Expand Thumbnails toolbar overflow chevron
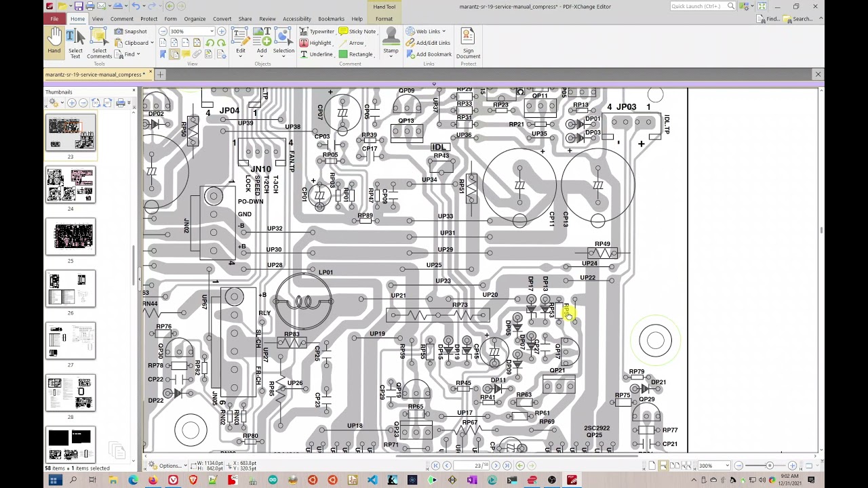This screenshot has width=868, height=488. [130, 103]
